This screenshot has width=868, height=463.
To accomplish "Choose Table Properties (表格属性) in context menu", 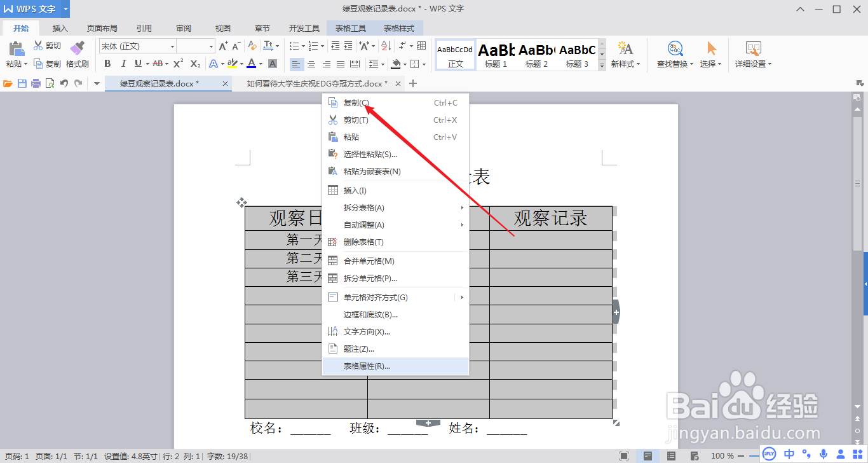I will (395, 366).
